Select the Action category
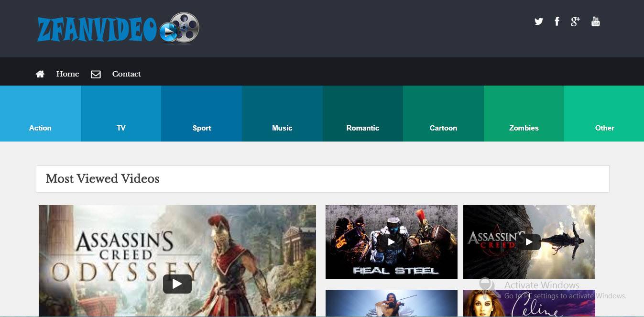 coord(40,114)
